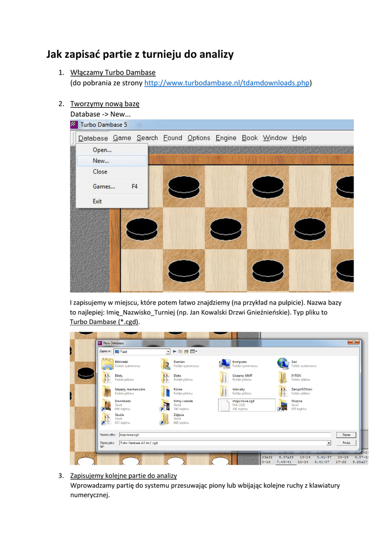The height and width of the screenshot is (554, 392).
Task: Open the Komputer icon in file dialog
Action: point(225,364)
